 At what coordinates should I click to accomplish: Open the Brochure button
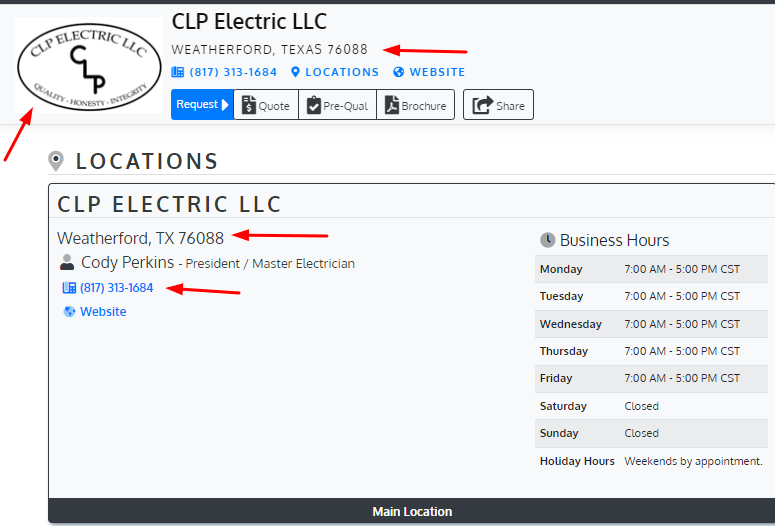[x=416, y=104]
